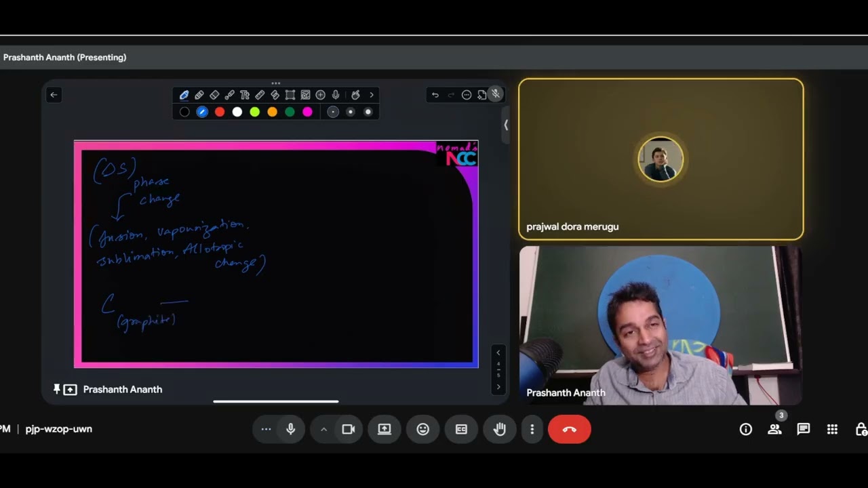The width and height of the screenshot is (868, 488).
Task: Open the image insert tool
Action: pos(305,95)
